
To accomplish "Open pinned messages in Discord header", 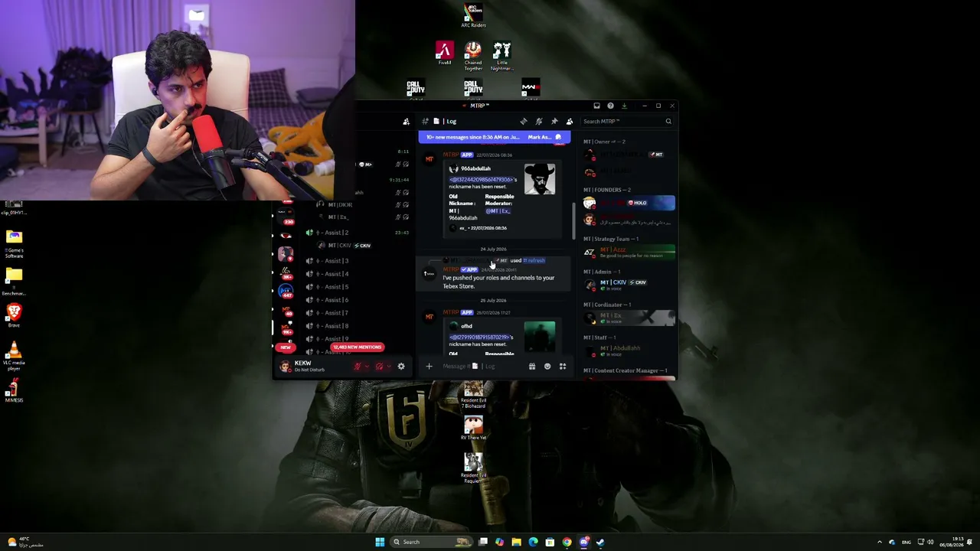I will (554, 121).
